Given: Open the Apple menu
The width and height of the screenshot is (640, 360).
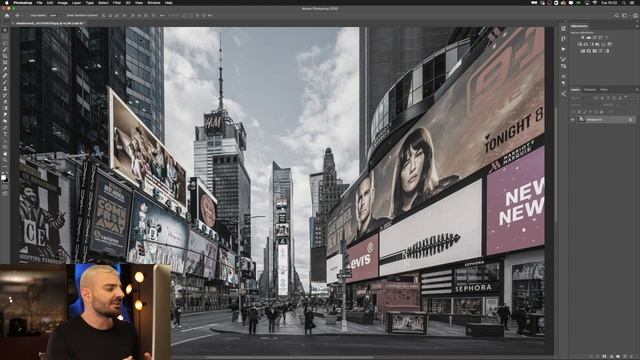Looking at the screenshot, I should (x=7, y=2).
